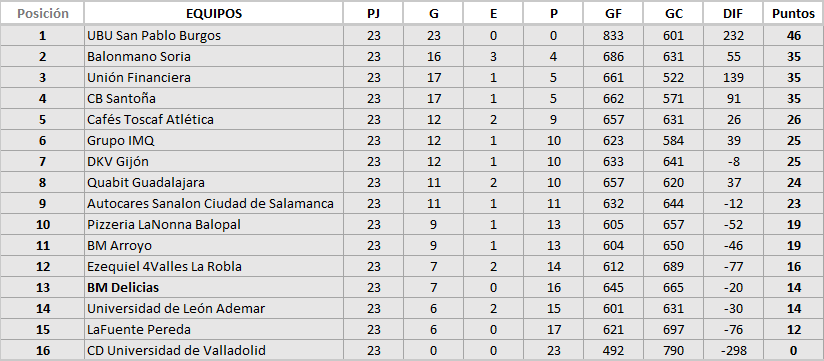Select the 790 goals against cell

(x=673, y=350)
